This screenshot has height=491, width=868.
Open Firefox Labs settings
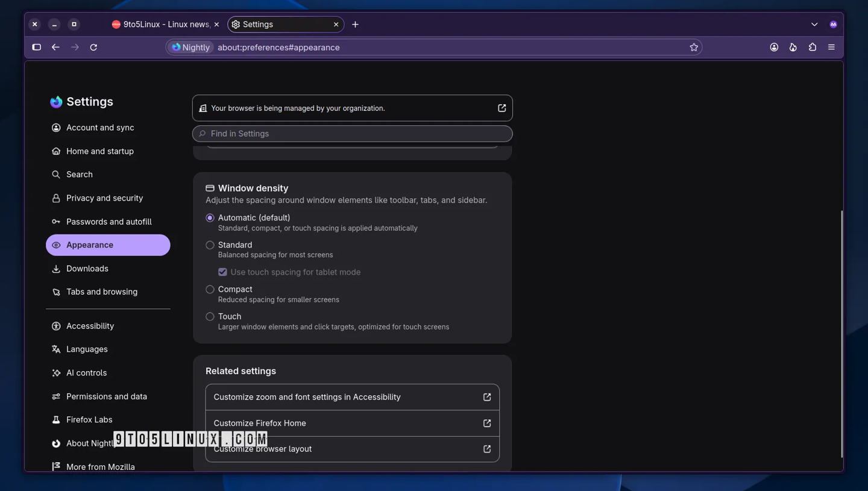pyautogui.click(x=108, y=420)
